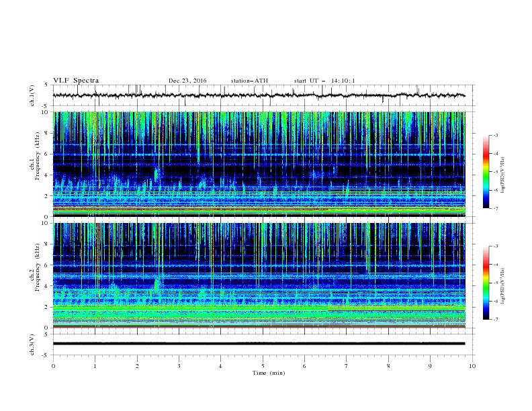Click the "6" tick on ch.1 frequency axis
Screen dimensions: 532x411
coord(46,154)
